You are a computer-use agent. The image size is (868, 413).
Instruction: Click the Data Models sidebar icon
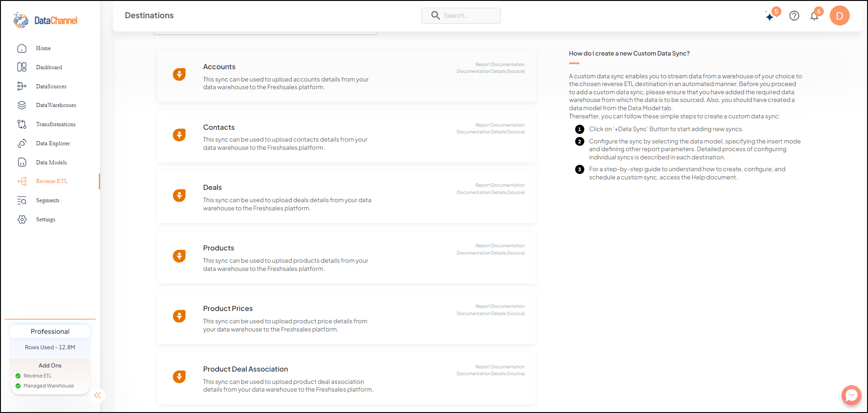tap(22, 163)
